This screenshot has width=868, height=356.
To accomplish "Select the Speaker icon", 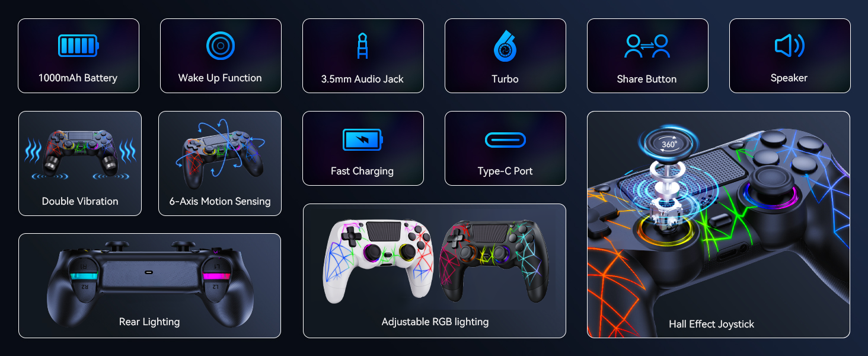I will (x=790, y=46).
